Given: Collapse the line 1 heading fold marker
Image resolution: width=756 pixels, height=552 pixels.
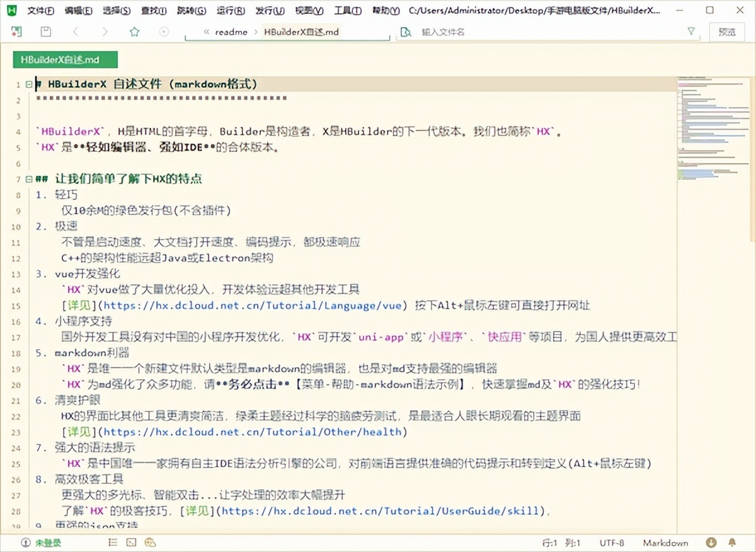Looking at the screenshot, I should click(29, 84).
